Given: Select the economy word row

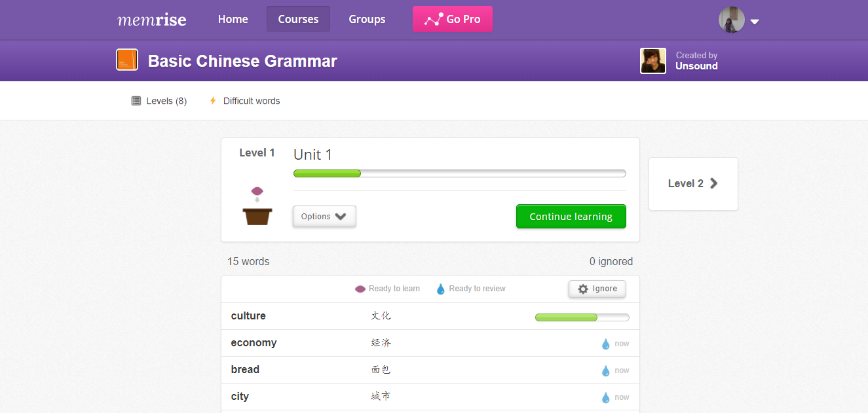Looking at the screenshot, I should coord(430,343).
